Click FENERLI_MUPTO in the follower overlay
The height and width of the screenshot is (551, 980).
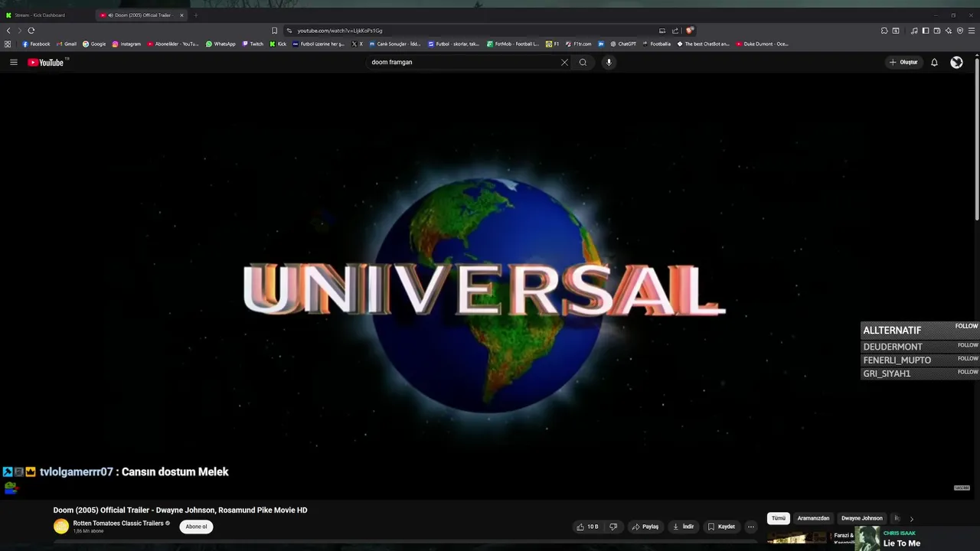click(x=897, y=360)
